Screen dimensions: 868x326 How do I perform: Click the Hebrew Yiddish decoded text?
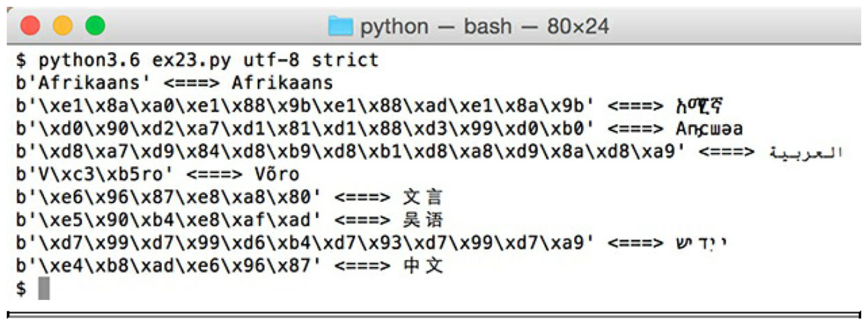point(702,244)
